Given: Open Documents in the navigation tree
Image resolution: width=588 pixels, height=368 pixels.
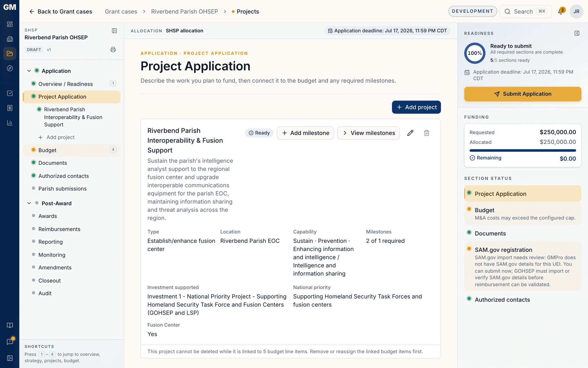Looking at the screenshot, I should [x=72, y=163].
